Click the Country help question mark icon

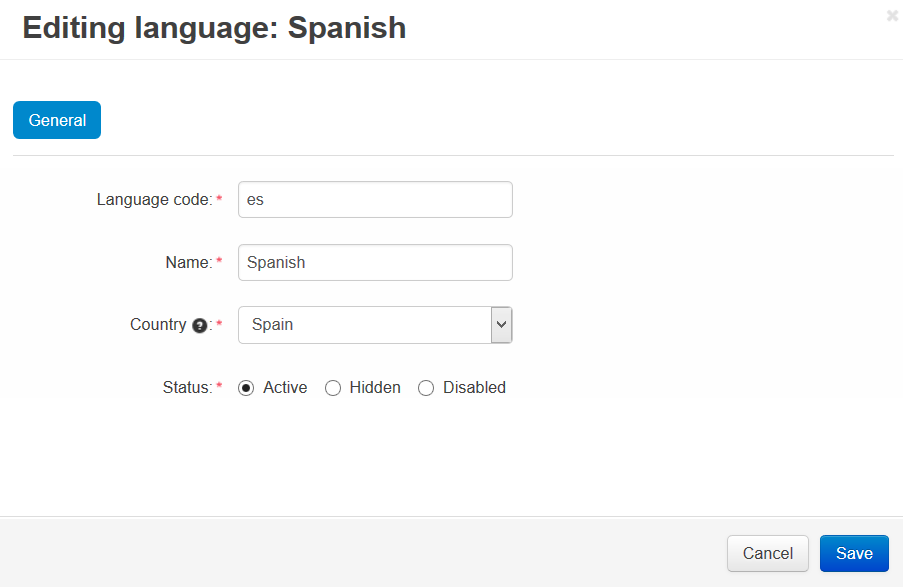(199, 326)
